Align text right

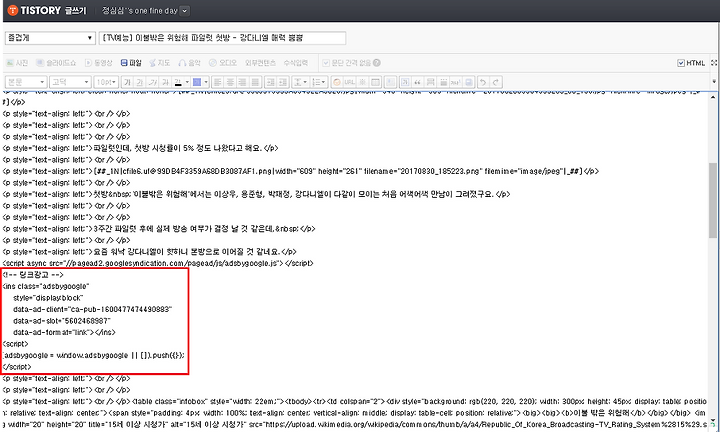click(243, 82)
